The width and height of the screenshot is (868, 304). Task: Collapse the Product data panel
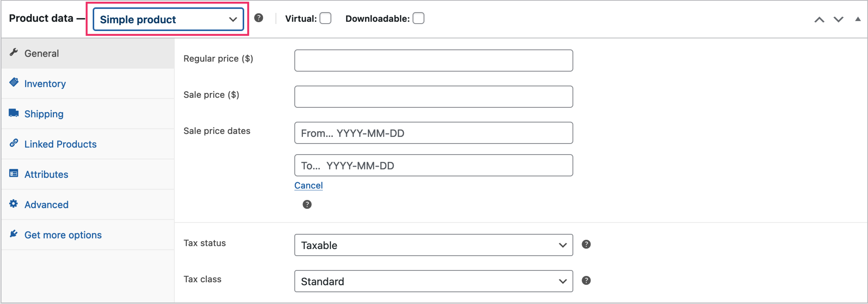858,19
